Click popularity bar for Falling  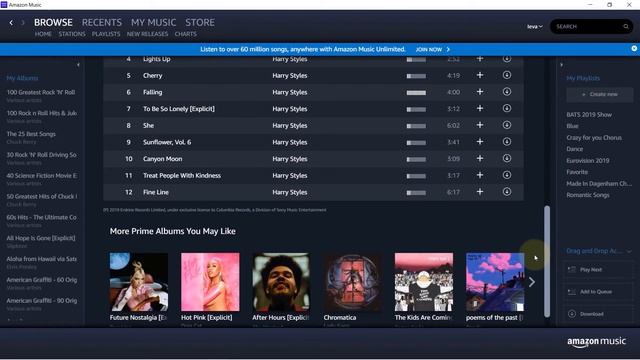416,93
